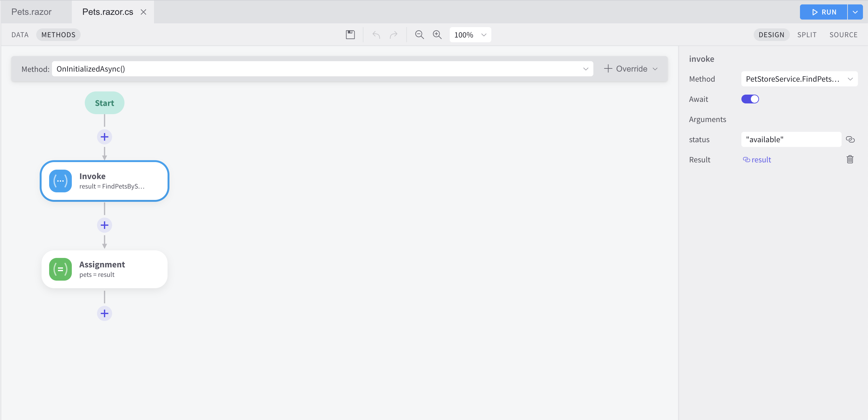The image size is (868, 420).
Task: Expand the Method OnInitializedAsync() dropdown
Action: tap(323, 69)
